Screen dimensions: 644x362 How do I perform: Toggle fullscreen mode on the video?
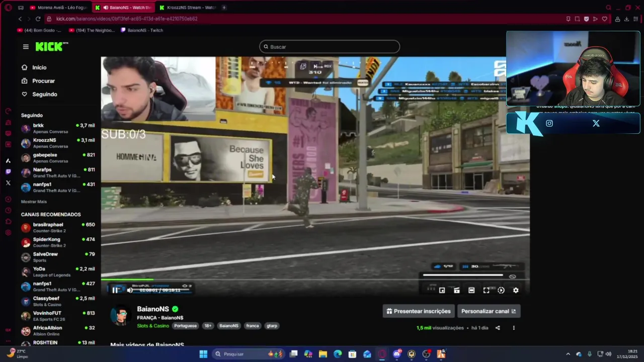click(486, 290)
